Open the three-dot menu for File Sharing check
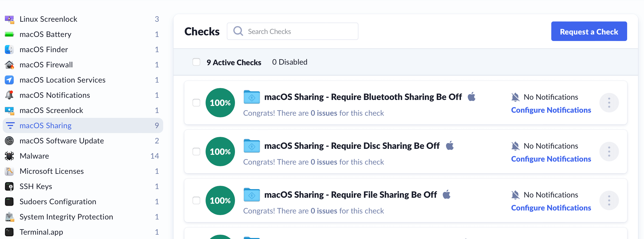The image size is (644, 239). point(609,200)
